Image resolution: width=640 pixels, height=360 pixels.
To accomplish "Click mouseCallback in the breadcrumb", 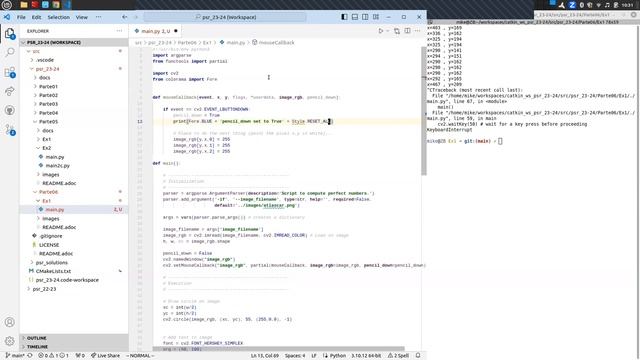I will point(276,42).
